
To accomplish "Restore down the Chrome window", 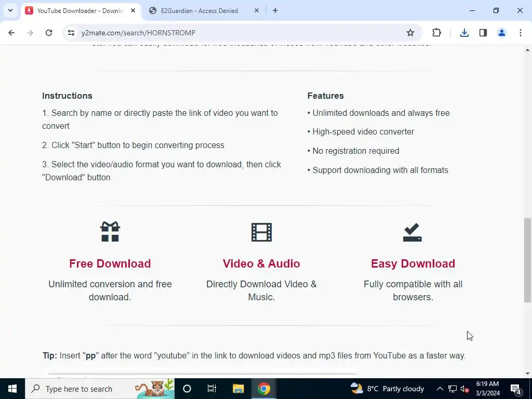I will click(x=496, y=10).
